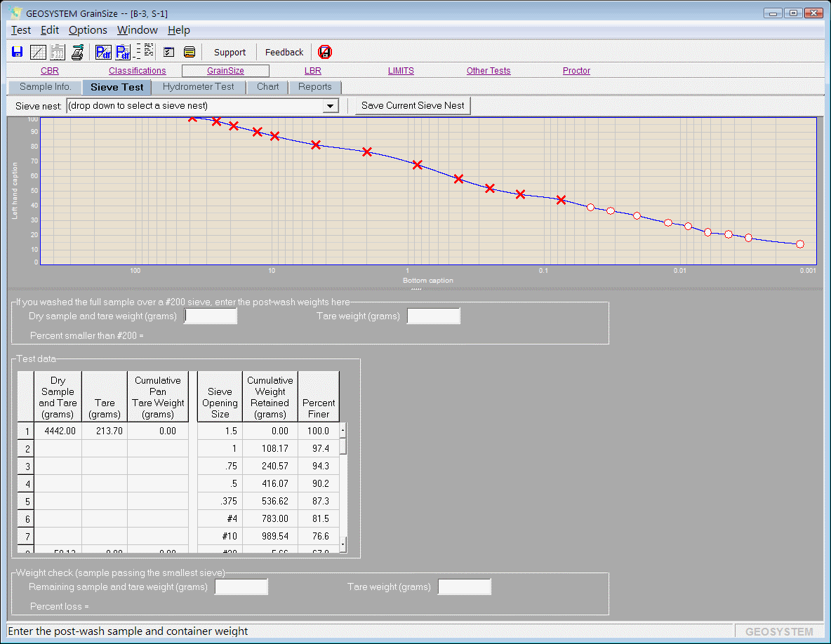Click the Save icon on the toolbar
This screenshot has height=644, width=831.
coord(16,52)
